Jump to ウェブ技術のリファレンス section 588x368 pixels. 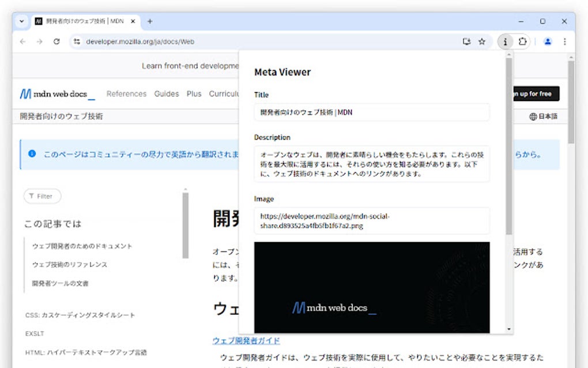70,265
